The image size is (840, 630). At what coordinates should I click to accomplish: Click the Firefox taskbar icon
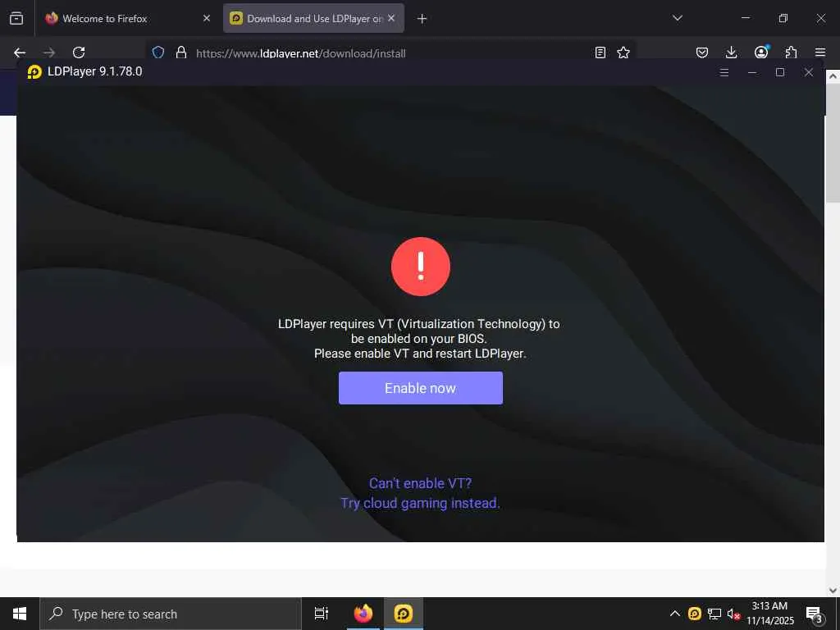click(363, 614)
